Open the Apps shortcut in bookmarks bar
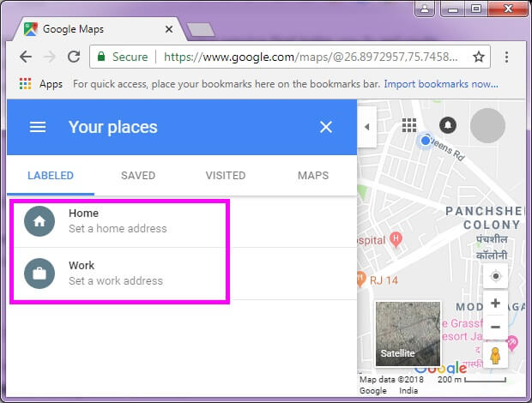Image resolution: width=532 pixels, height=403 pixels. [x=40, y=84]
